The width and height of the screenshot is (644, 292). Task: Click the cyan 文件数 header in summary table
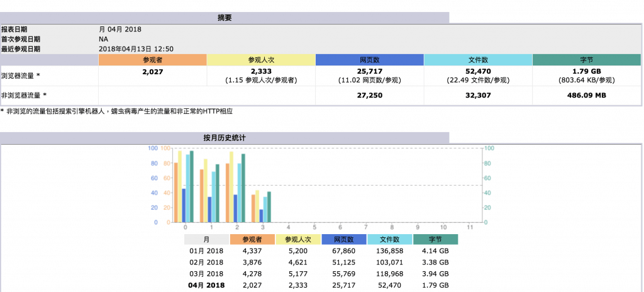coord(478,60)
